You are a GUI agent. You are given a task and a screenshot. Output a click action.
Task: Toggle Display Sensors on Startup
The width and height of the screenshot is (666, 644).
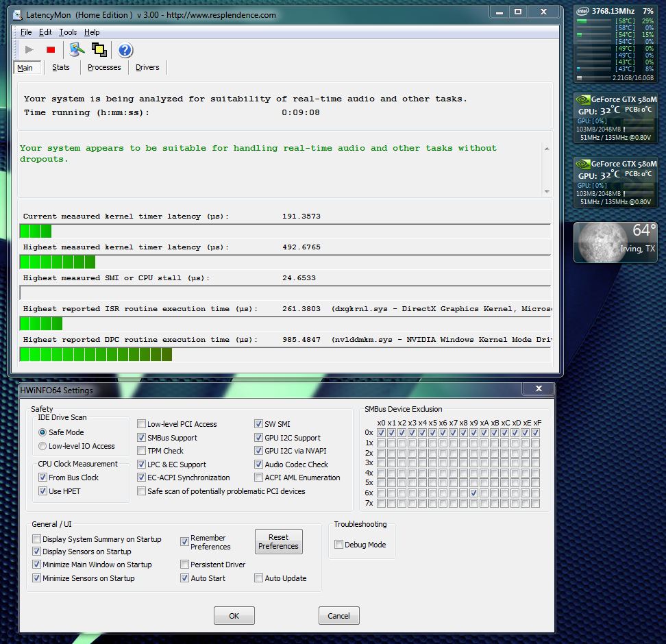36,552
